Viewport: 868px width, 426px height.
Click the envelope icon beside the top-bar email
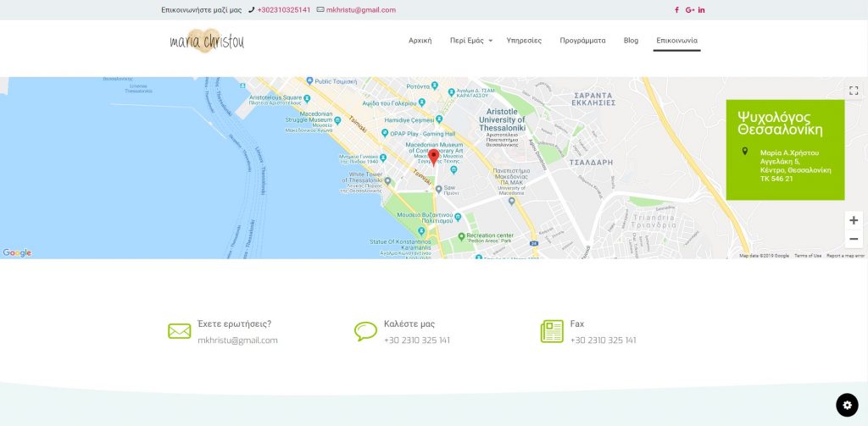coord(320,9)
